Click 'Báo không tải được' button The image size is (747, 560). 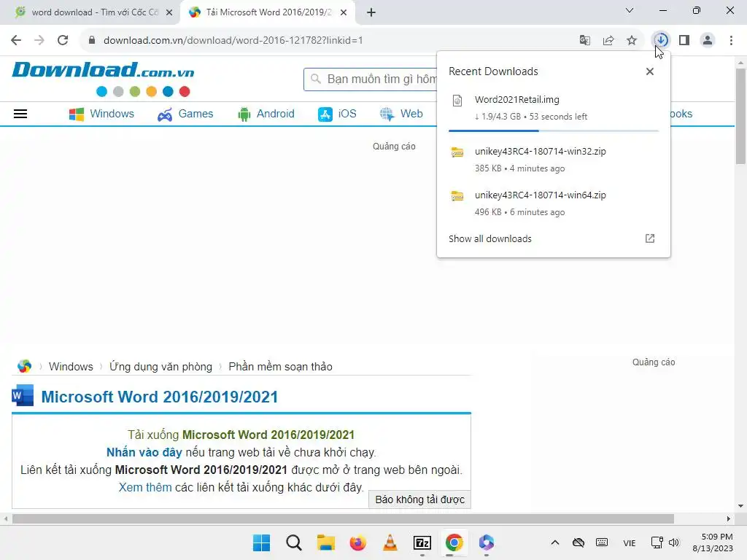click(419, 499)
